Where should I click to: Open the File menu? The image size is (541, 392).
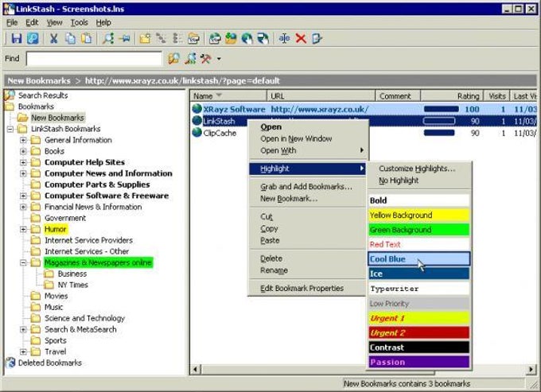point(12,22)
